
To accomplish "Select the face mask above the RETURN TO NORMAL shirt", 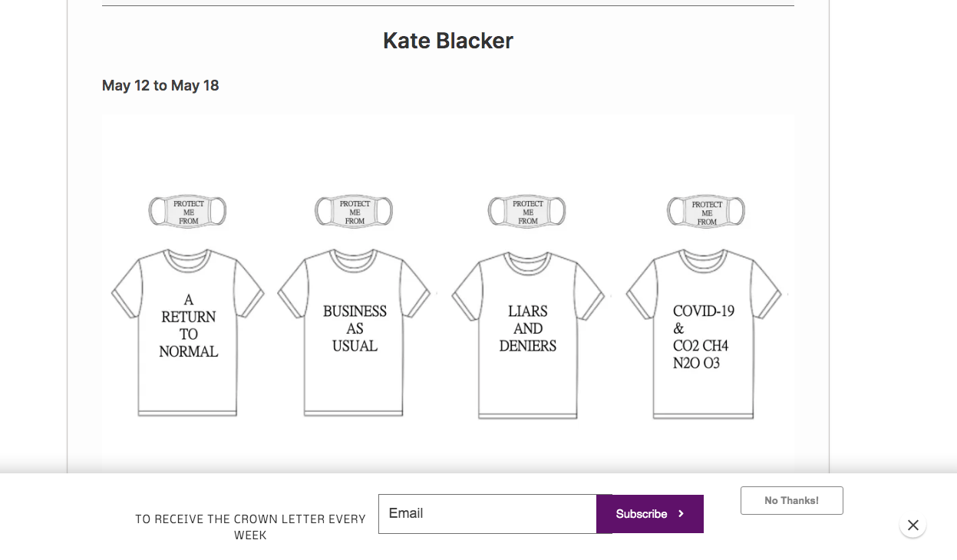I will pos(188,211).
